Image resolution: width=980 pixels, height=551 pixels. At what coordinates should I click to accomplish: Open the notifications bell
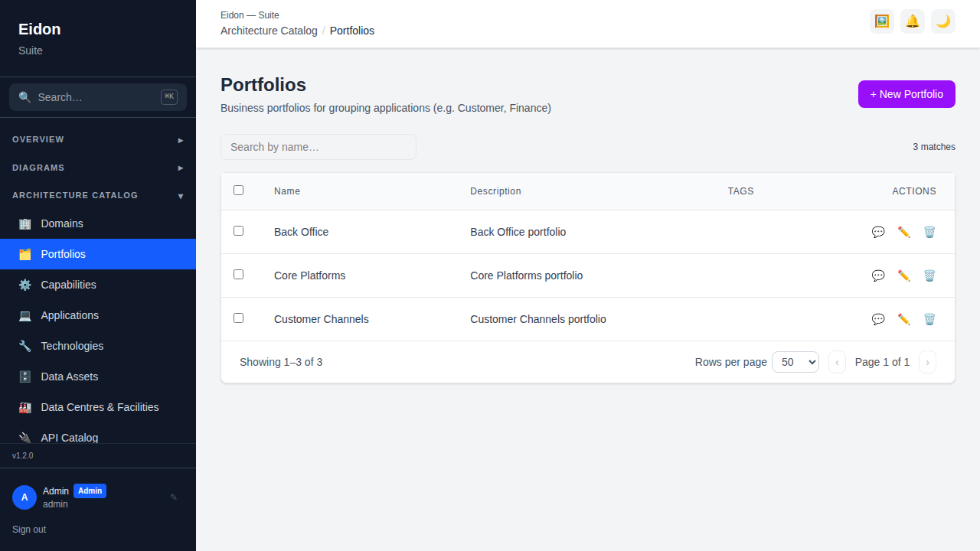click(x=913, y=21)
